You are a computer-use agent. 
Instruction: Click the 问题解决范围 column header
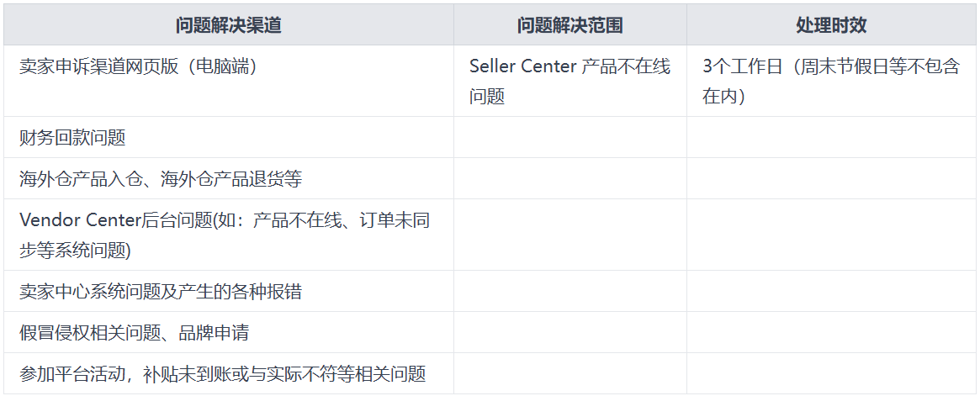570,25
